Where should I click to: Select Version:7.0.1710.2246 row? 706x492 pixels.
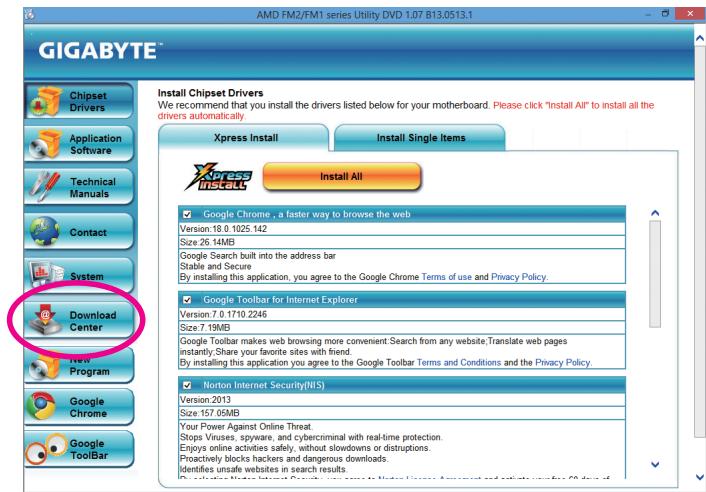coord(402,314)
